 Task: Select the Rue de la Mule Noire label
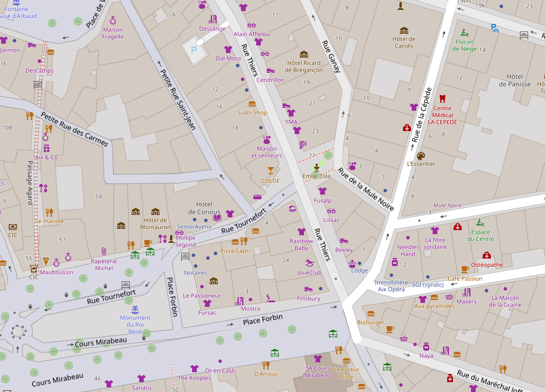pyautogui.click(x=366, y=190)
